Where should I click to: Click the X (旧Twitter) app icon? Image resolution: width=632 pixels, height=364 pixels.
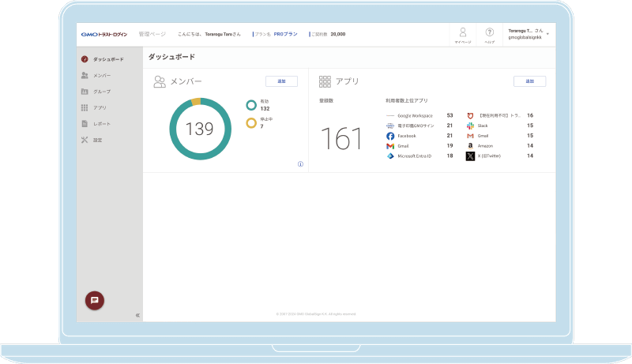[470, 156]
